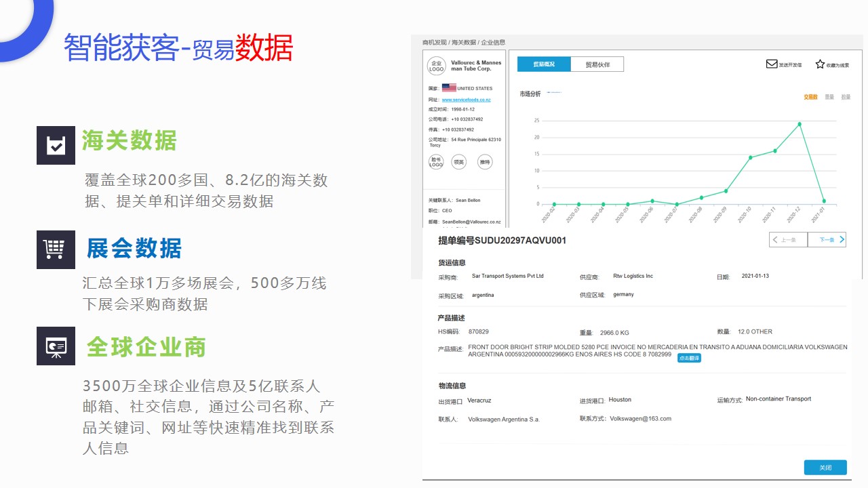
Task: Open the 脸书 (Facebook) logo circle
Action: click(x=436, y=162)
